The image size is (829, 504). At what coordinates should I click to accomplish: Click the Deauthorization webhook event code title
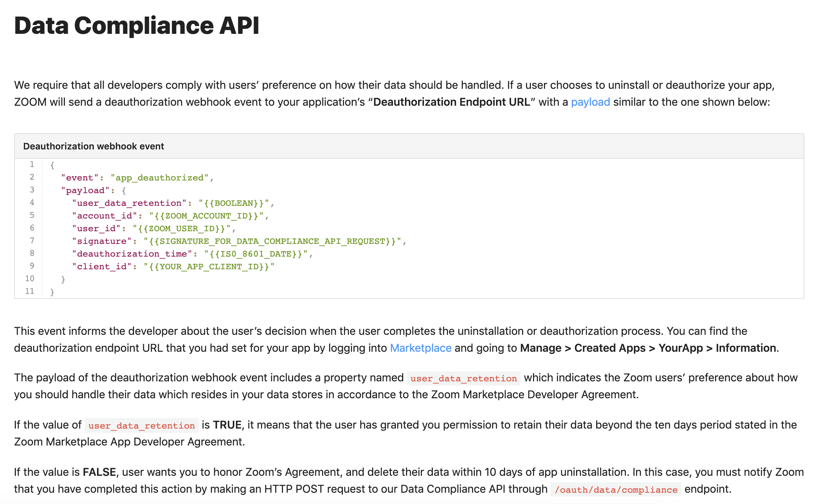(x=93, y=146)
